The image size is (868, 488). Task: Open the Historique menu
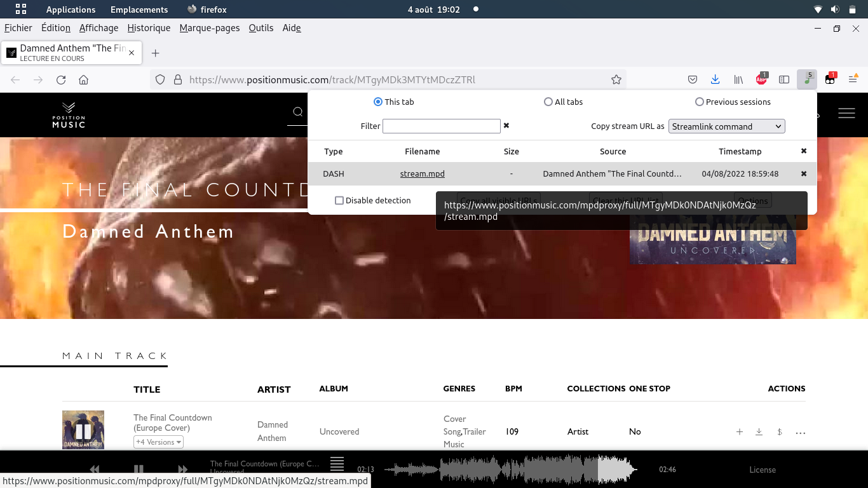(149, 28)
